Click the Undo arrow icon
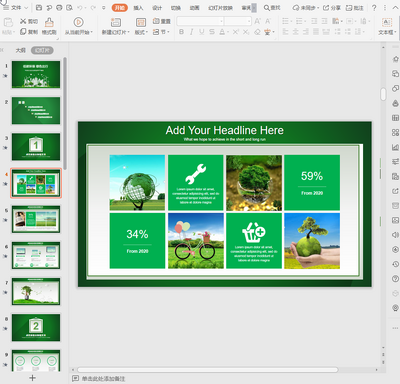400x384 pixels. click(80, 7)
